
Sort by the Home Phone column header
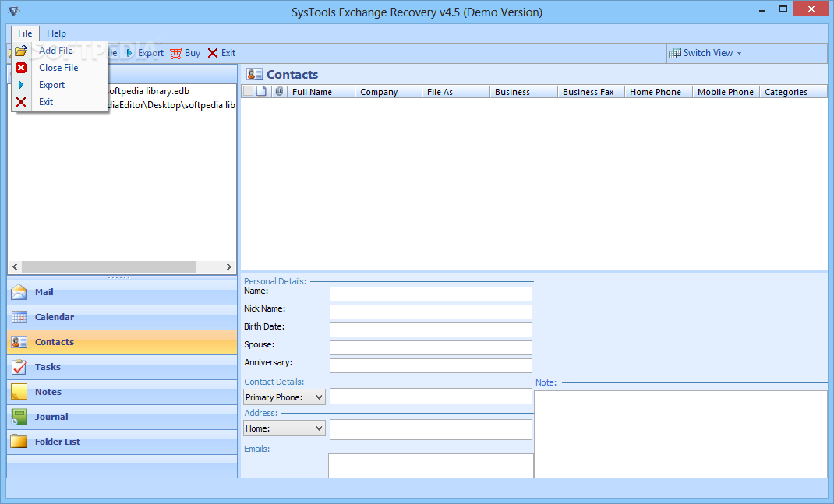[x=659, y=91]
